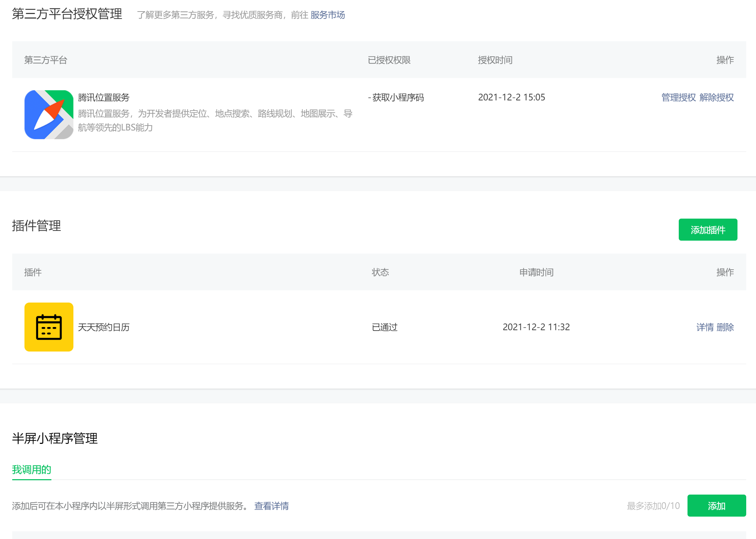This screenshot has width=756, height=539.
Task: Click the 状态 column header
Action: coord(380,272)
